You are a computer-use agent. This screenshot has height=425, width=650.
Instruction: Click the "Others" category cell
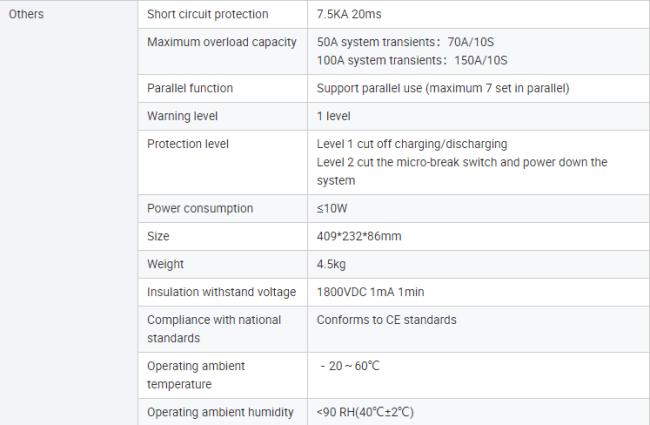[26, 14]
